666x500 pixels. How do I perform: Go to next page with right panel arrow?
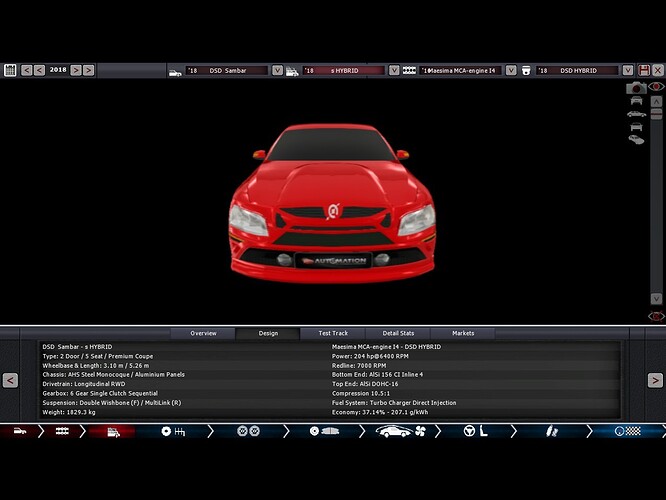point(655,380)
